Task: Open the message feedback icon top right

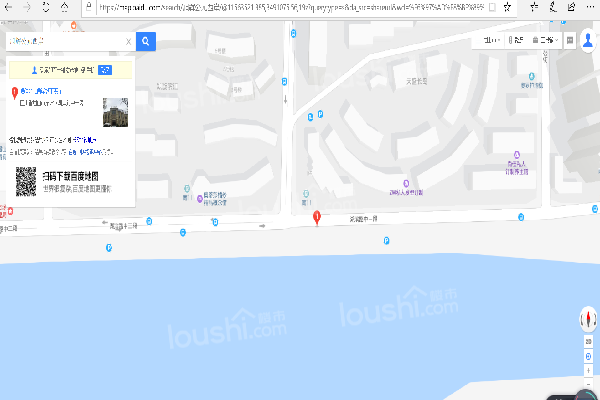Action: (570, 40)
